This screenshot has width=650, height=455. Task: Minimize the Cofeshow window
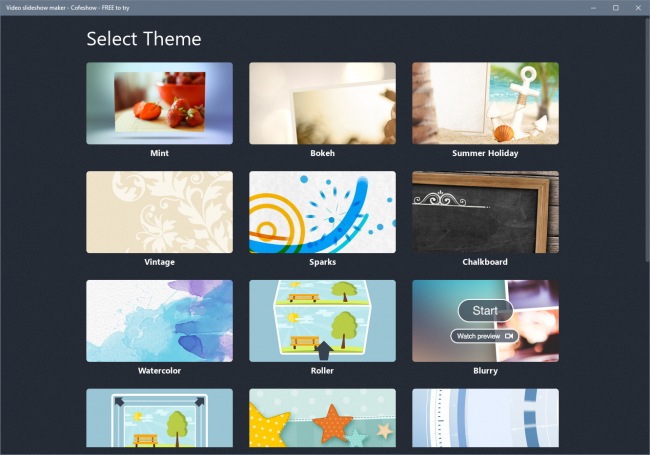pyautogui.click(x=594, y=8)
